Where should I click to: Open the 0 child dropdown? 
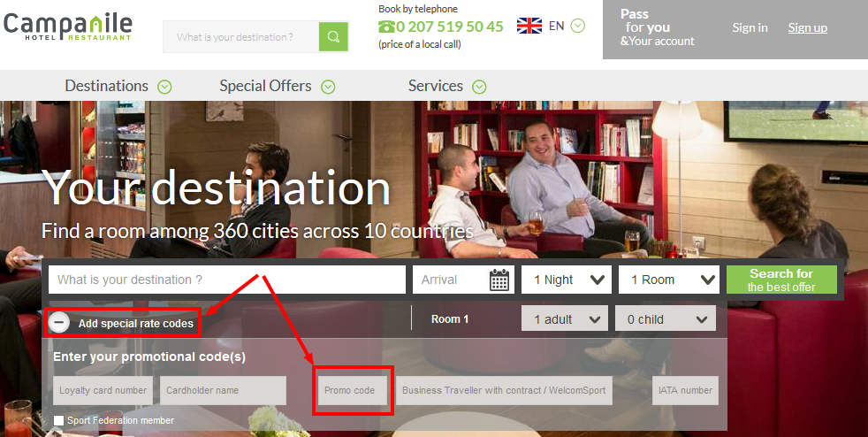point(666,319)
